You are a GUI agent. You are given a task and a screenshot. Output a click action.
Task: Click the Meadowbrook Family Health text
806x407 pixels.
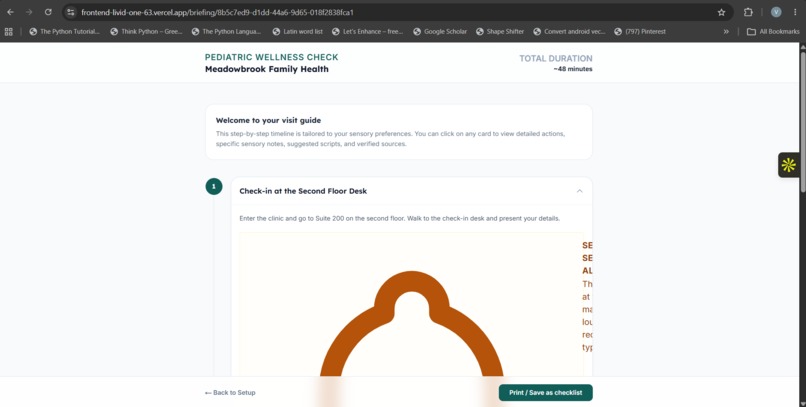point(266,69)
